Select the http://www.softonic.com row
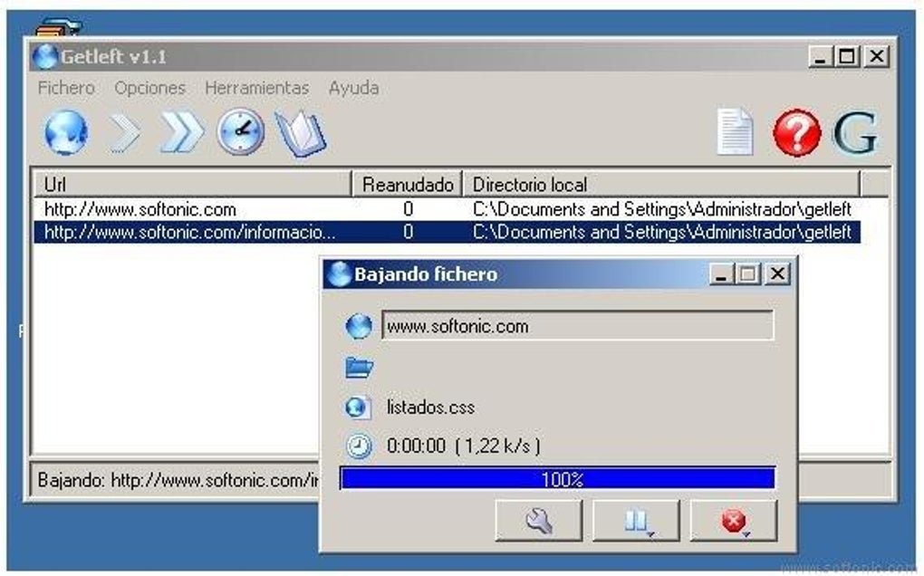 tap(448, 209)
